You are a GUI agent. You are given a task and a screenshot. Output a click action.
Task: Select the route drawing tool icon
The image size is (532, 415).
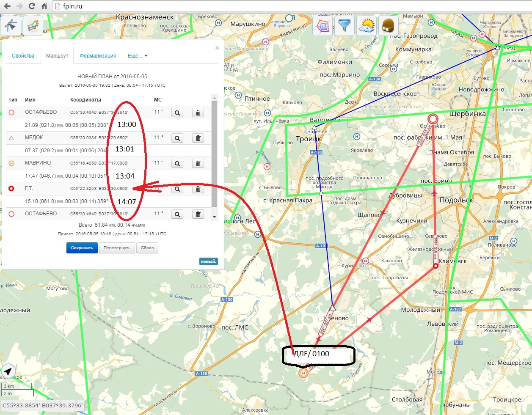click(x=11, y=26)
